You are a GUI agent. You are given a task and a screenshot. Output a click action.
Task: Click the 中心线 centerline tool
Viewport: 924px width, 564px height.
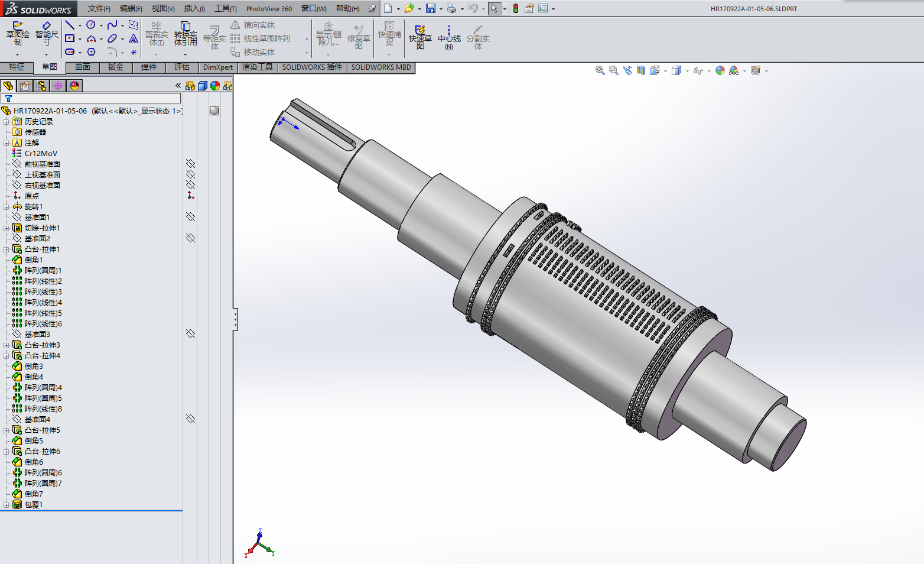(x=449, y=37)
